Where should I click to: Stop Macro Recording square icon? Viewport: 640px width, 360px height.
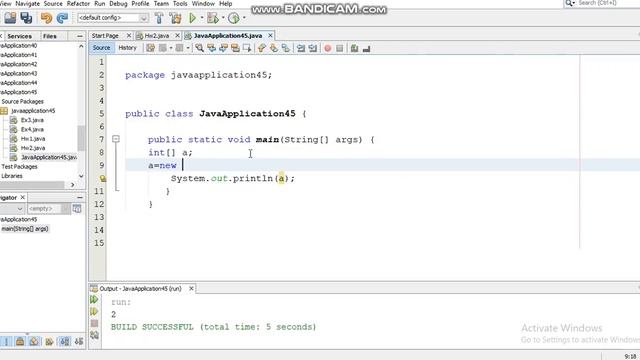(x=339, y=49)
